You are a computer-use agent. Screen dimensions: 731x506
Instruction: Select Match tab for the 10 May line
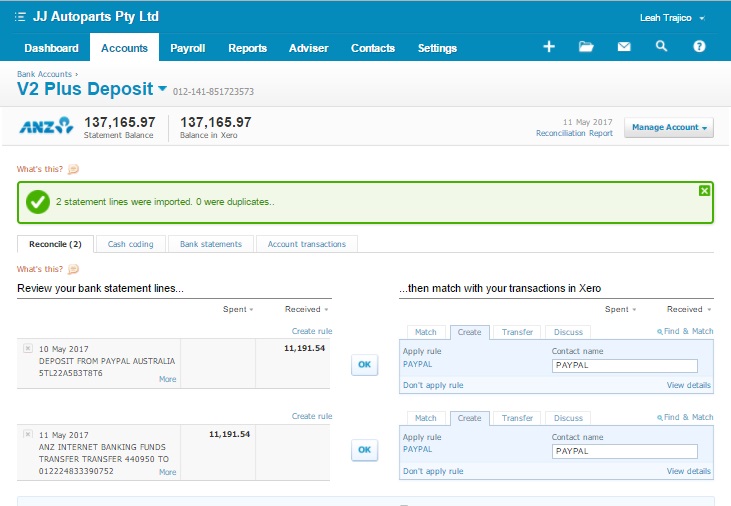[426, 332]
